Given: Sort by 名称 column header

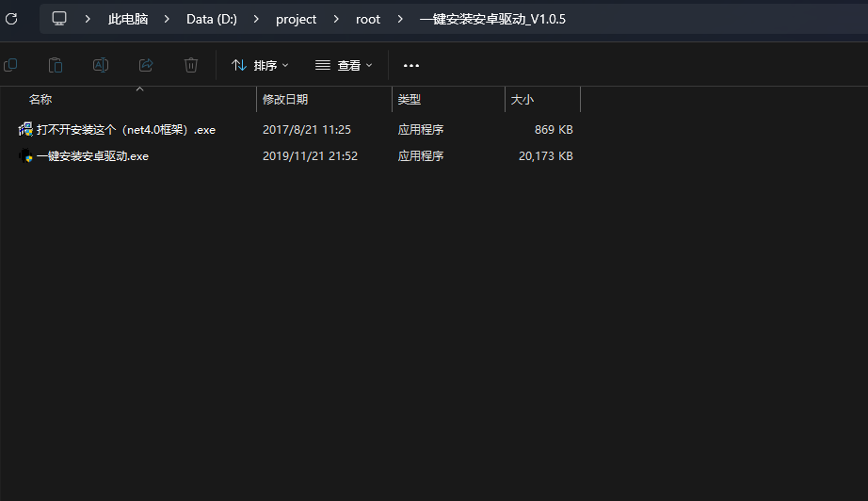Looking at the screenshot, I should [40, 100].
